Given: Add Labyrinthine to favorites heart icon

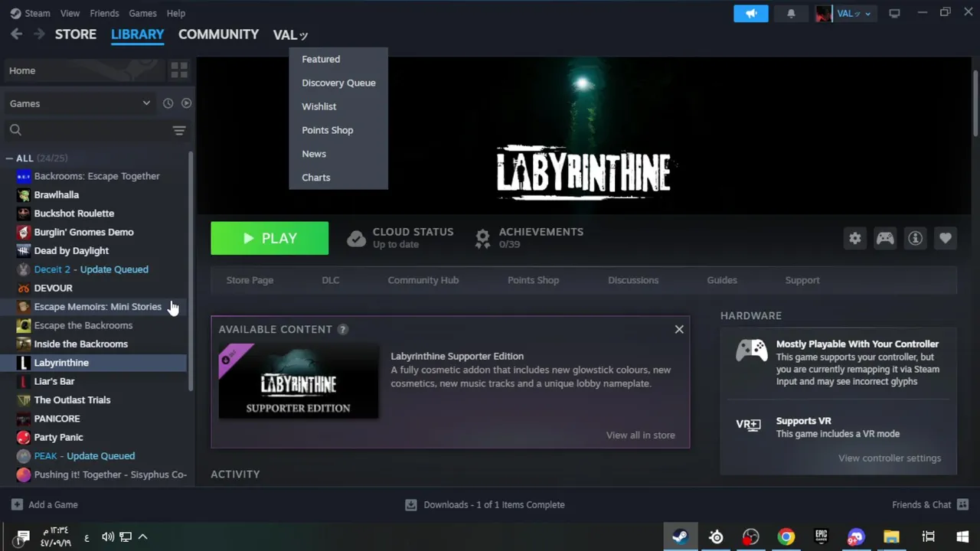Looking at the screenshot, I should [946, 238].
